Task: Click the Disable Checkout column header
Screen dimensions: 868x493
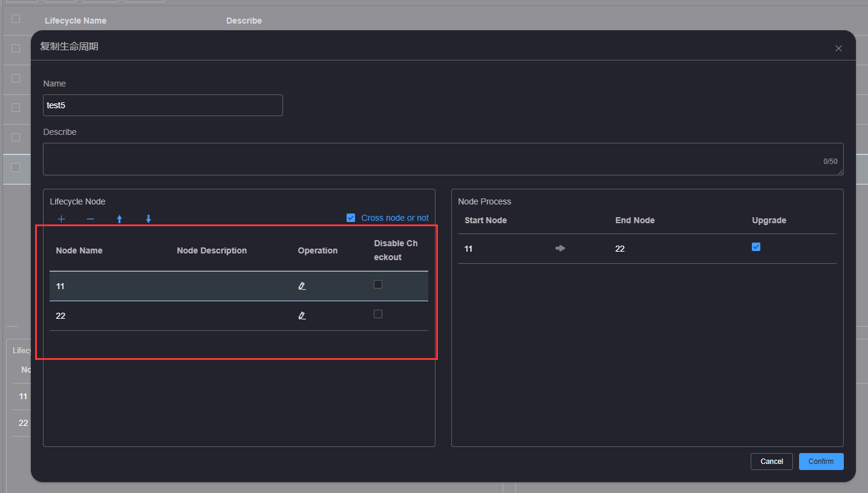Action: tap(396, 250)
